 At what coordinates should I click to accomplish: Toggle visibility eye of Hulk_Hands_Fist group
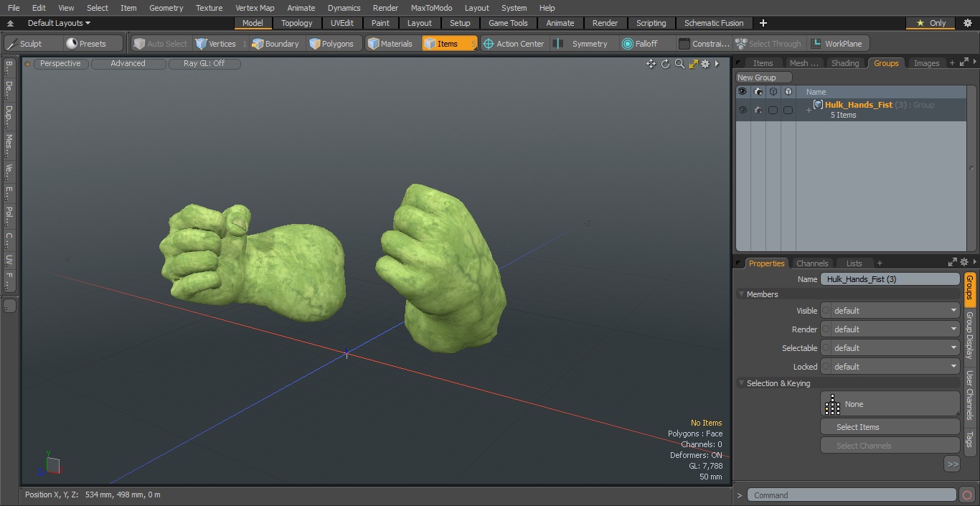tap(743, 110)
